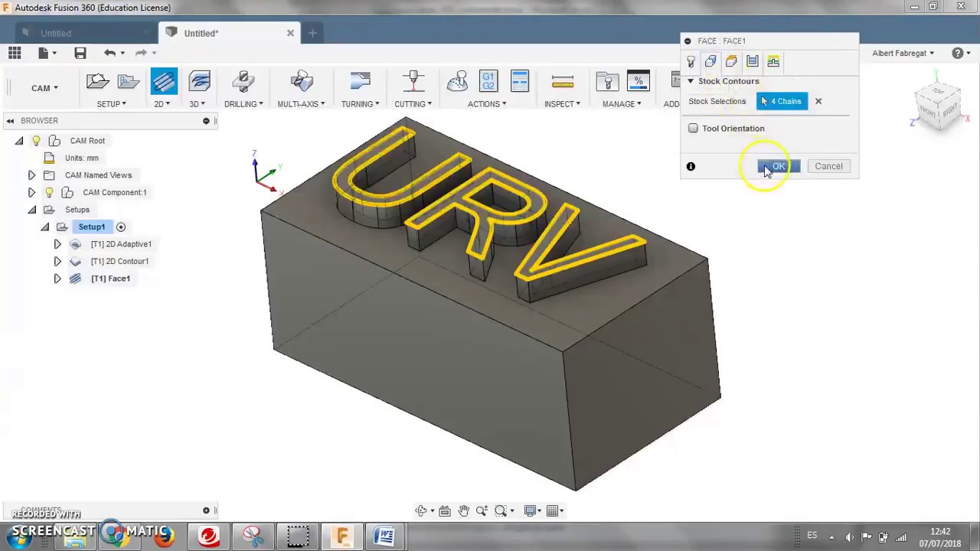Viewport: 980px width, 551px height.
Task: Clear the stock selections with X
Action: pyautogui.click(x=818, y=101)
